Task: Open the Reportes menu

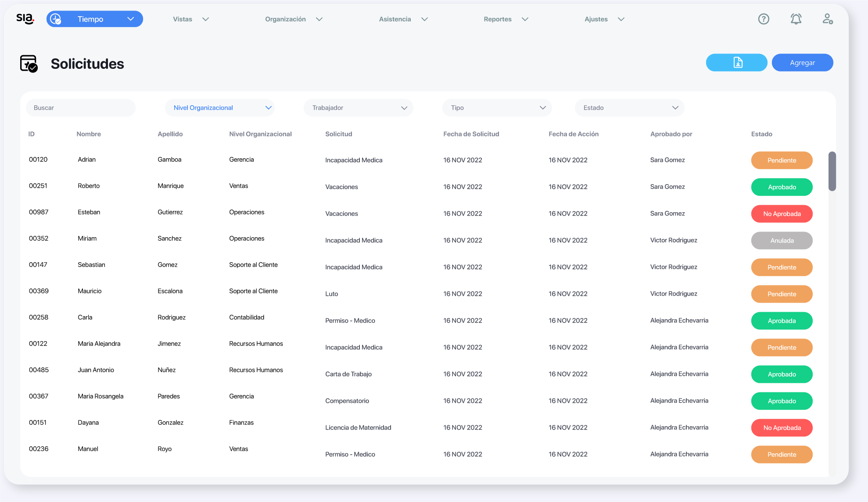Action: pyautogui.click(x=506, y=19)
